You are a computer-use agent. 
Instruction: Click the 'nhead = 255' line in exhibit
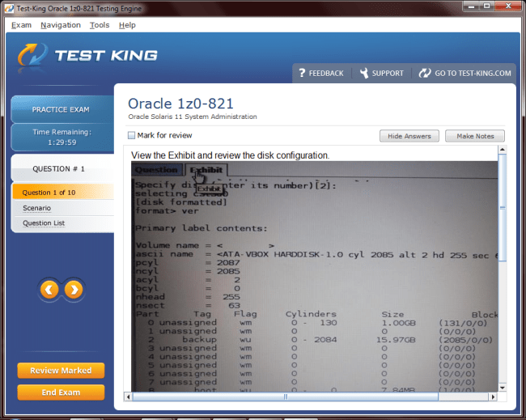188,297
